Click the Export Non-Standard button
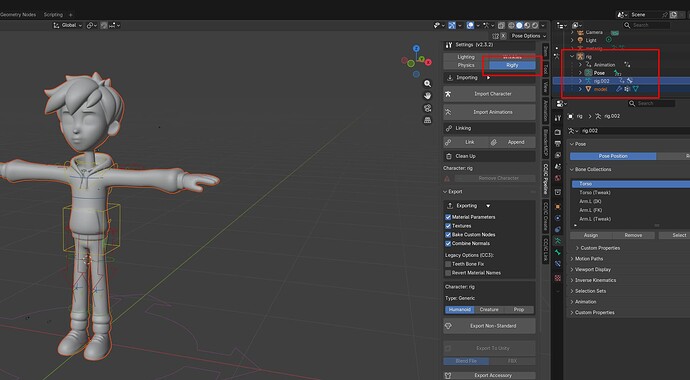The width and height of the screenshot is (690, 380). pyautogui.click(x=489, y=326)
